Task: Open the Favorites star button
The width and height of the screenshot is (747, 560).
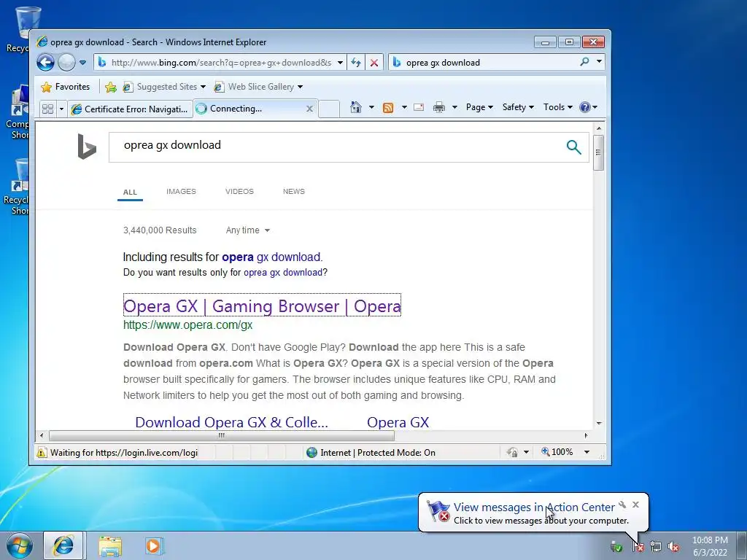Action: click(66, 87)
